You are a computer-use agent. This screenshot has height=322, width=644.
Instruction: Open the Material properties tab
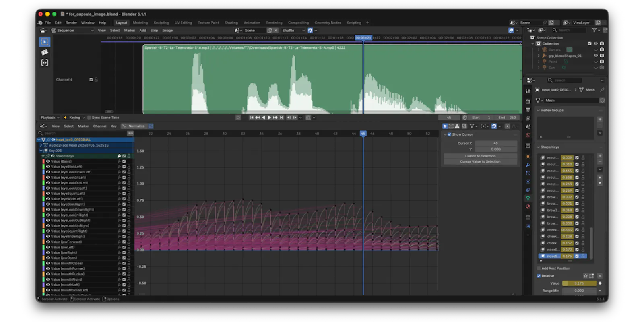[x=528, y=206]
